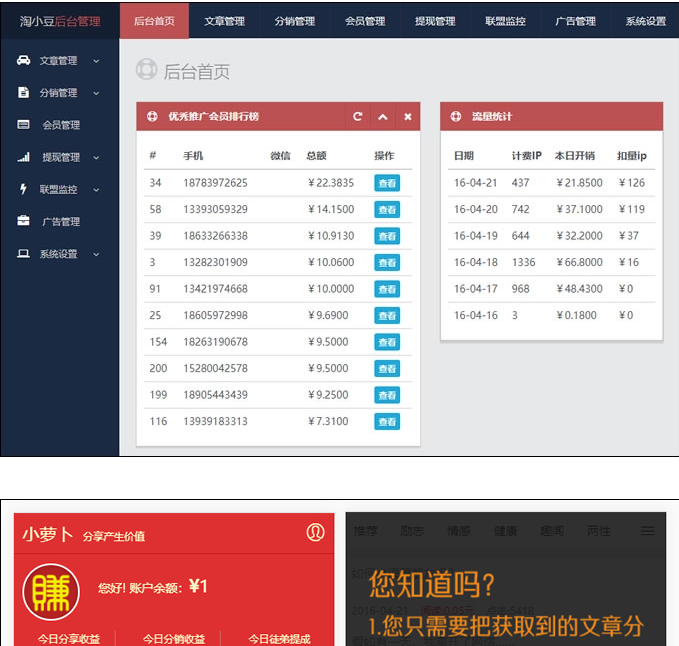Expand the 提现管理 sidebar submenu arrow

coord(97,157)
